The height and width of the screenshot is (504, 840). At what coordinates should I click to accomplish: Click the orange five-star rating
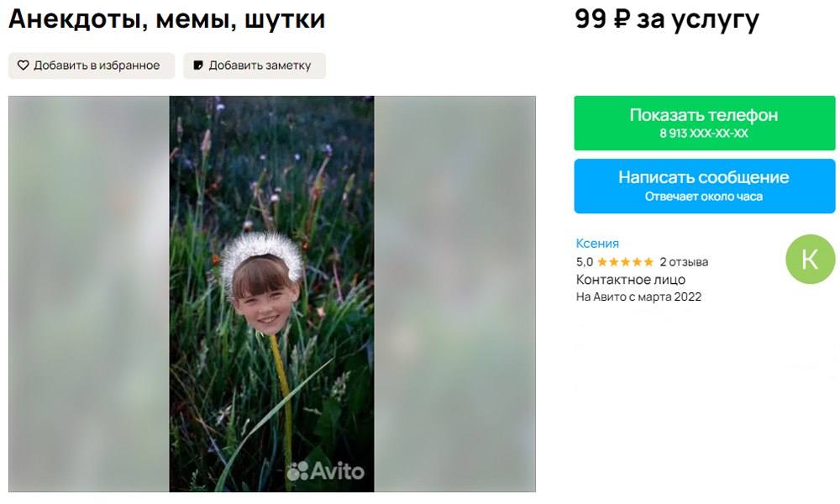pos(625,262)
